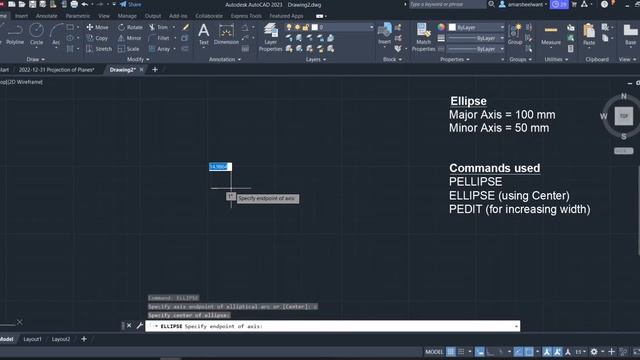Add a new drawing tab with plus
This screenshot has width=640, height=360.
coord(155,70)
